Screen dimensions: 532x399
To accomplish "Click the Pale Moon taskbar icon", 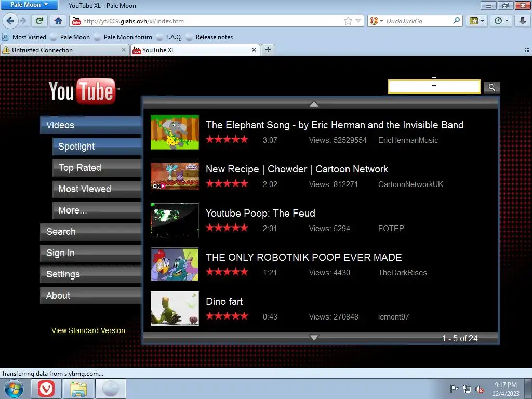I will point(110,389).
